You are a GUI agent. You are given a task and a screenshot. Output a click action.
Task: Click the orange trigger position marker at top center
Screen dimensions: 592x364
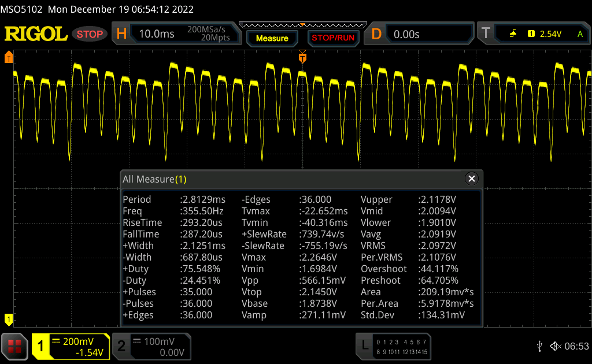[x=302, y=58]
